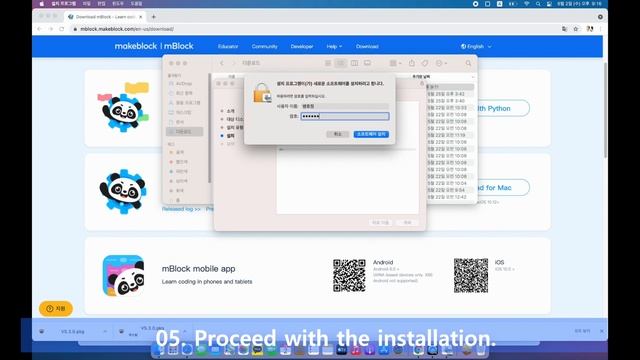The height and width of the screenshot is (360, 640).
Task: Go back in the Chrome browser
Action: tap(39, 29)
